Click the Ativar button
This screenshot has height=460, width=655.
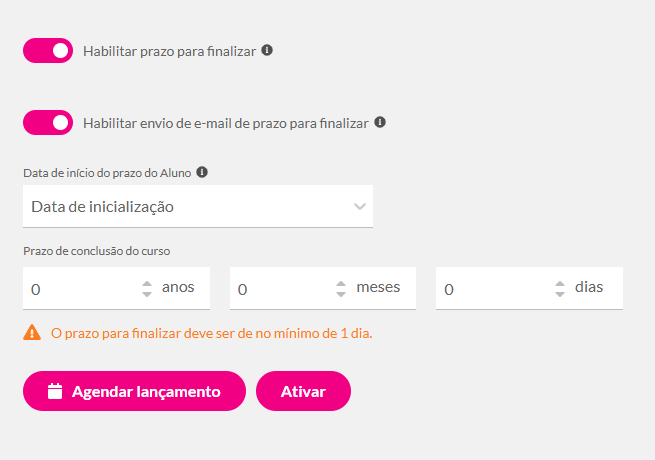(x=303, y=391)
